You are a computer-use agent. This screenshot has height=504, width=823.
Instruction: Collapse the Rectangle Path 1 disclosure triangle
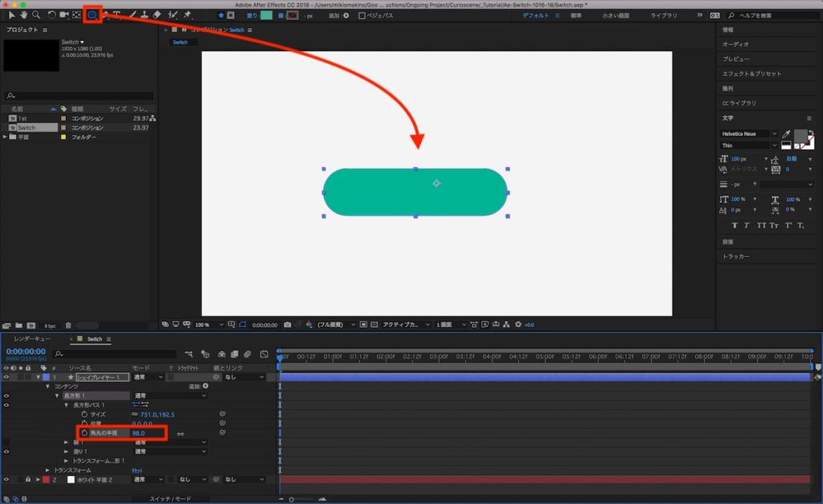(67, 405)
